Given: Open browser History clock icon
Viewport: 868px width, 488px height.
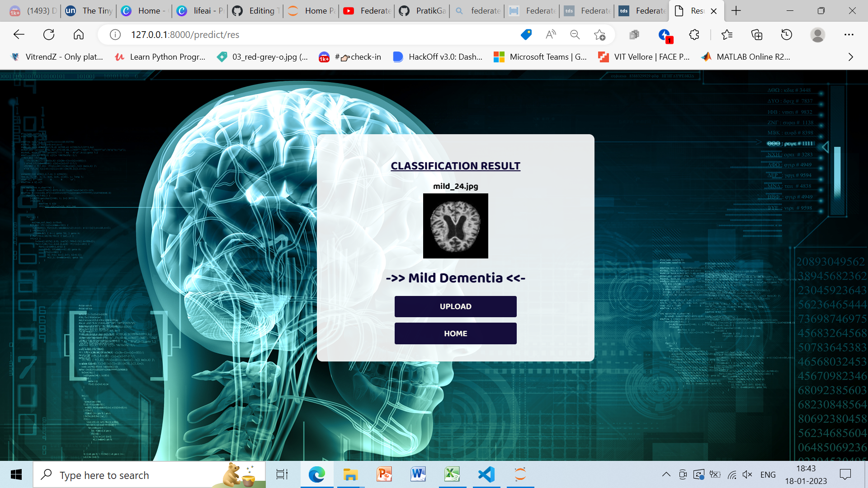Looking at the screenshot, I should [787, 34].
